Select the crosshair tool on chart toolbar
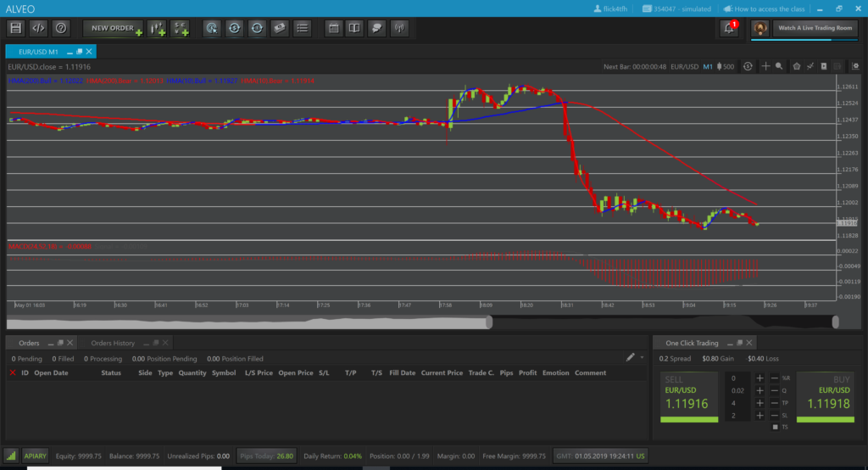Image resolution: width=868 pixels, height=470 pixels. (x=765, y=66)
